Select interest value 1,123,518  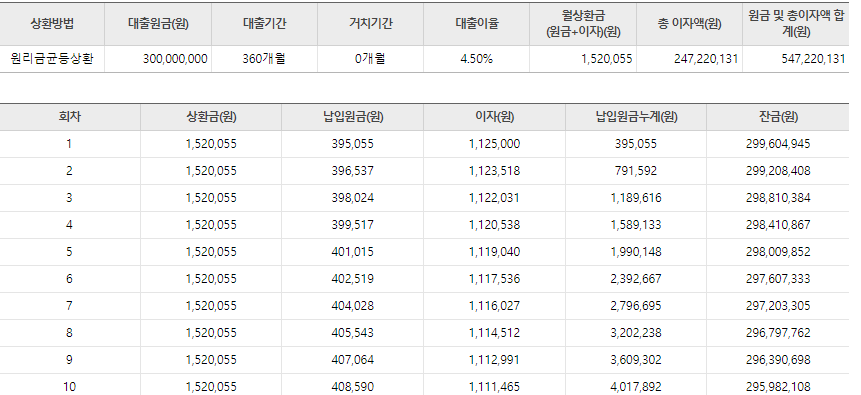pyautogui.click(x=494, y=171)
